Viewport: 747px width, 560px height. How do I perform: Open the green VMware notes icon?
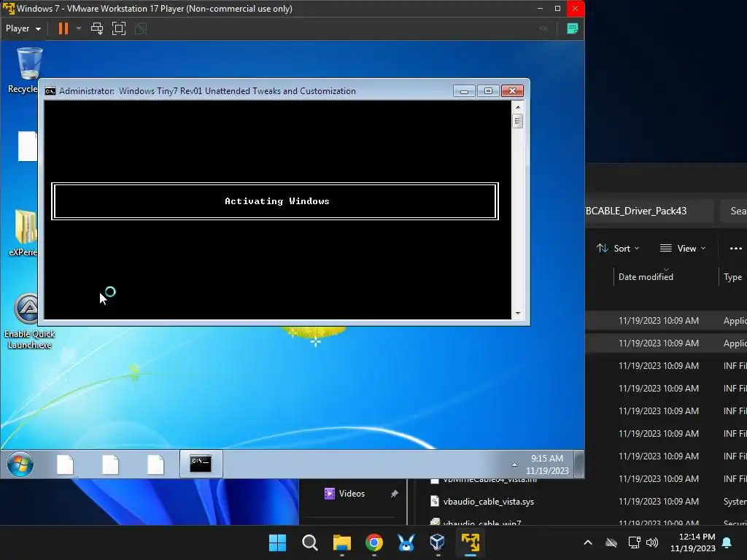tap(572, 28)
